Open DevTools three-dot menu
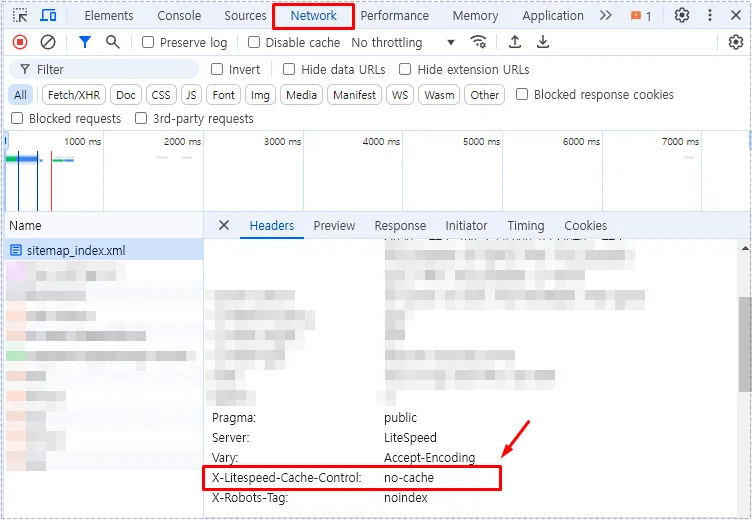The width and height of the screenshot is (752, 520). pos(710,15)
